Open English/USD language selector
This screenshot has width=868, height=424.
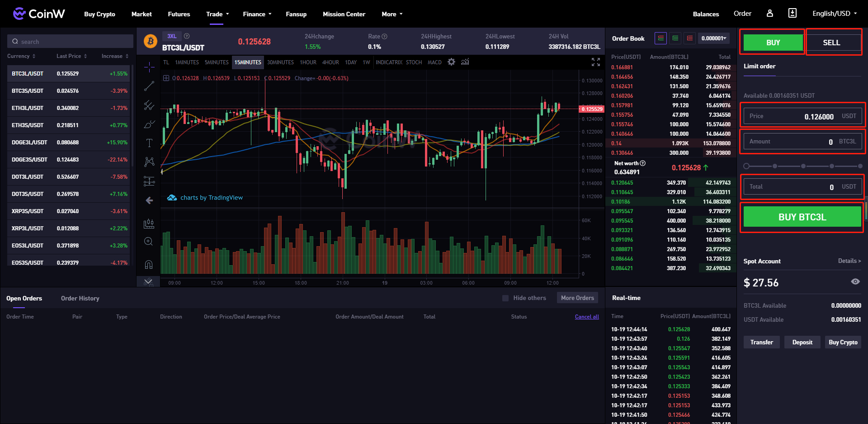tap(835, 14)
